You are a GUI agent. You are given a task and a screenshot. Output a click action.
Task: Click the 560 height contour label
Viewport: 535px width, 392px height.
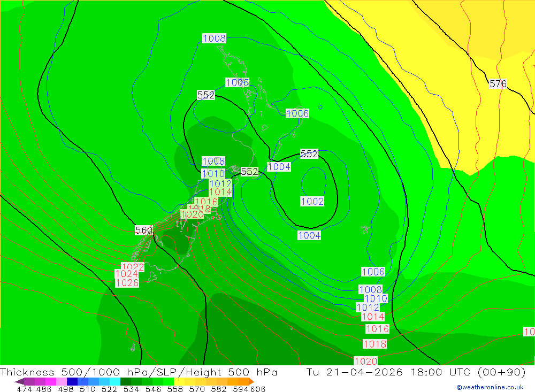143,230
